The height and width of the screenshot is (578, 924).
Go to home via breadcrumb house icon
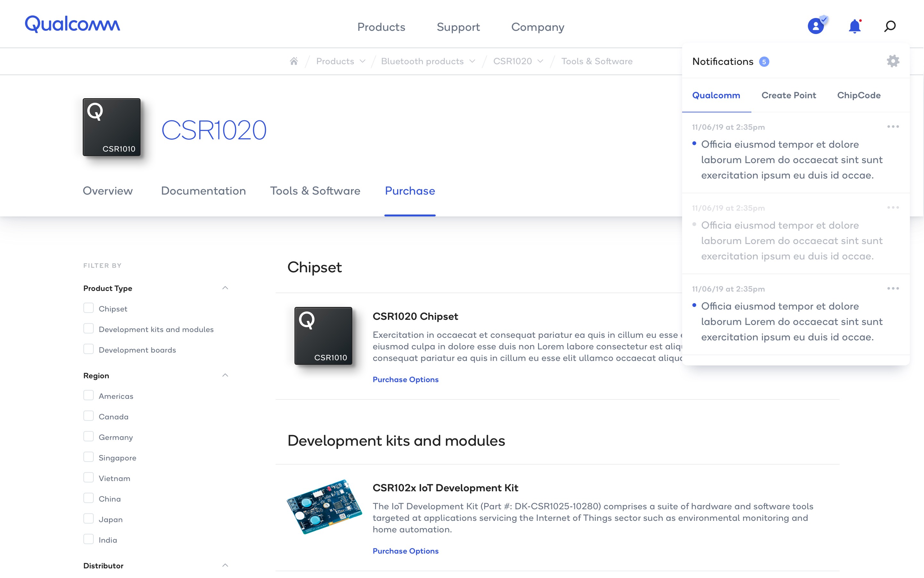click(294, 61)
